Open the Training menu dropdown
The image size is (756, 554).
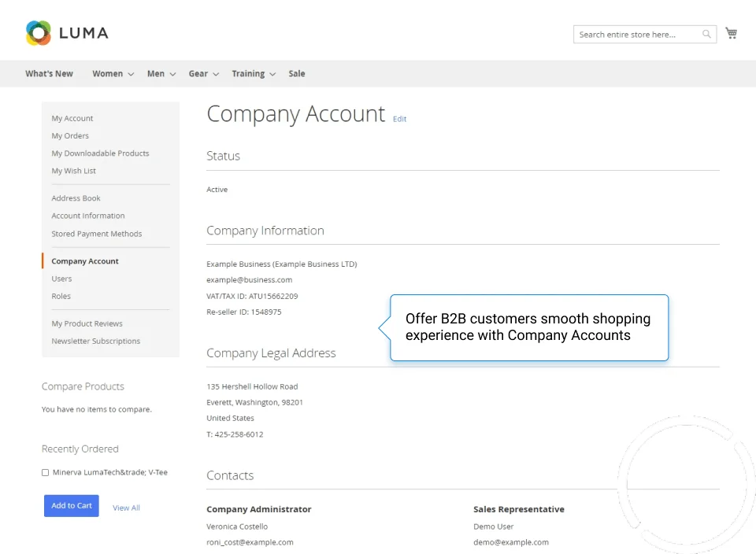coord(253,74)
